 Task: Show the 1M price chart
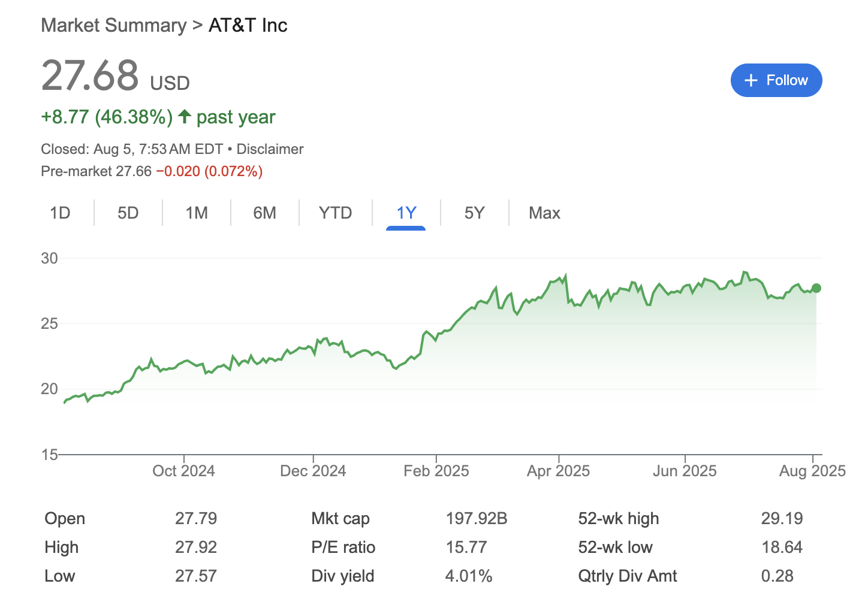[197, 213]
